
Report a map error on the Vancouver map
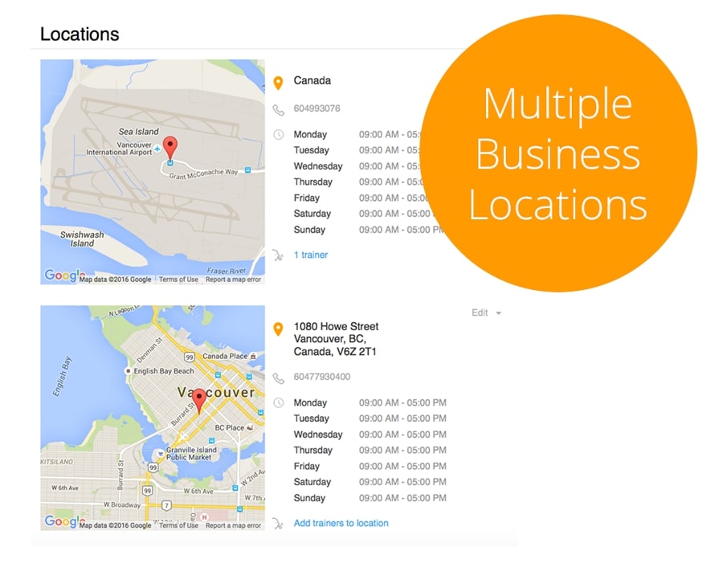(233, 525)
